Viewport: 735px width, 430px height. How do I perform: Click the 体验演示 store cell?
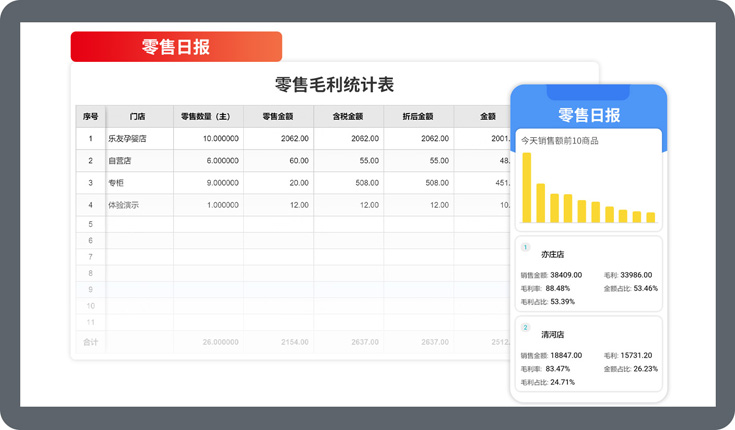123,205
